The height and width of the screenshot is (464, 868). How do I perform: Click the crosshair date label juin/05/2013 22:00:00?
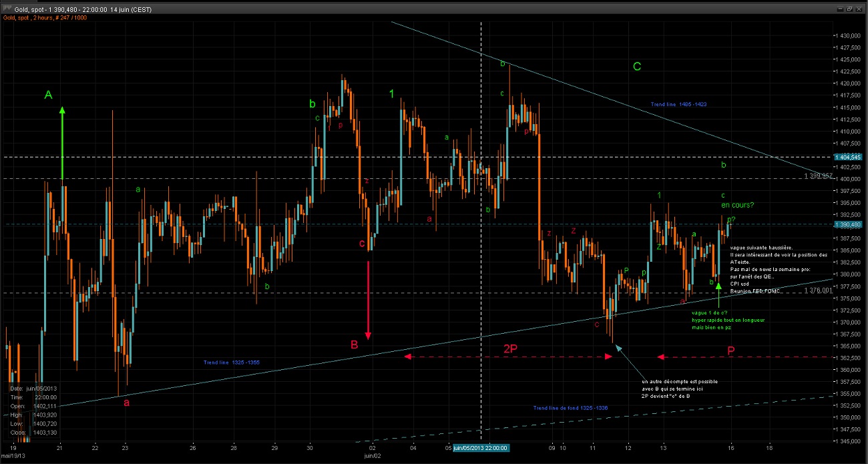[x=481, y=448]
